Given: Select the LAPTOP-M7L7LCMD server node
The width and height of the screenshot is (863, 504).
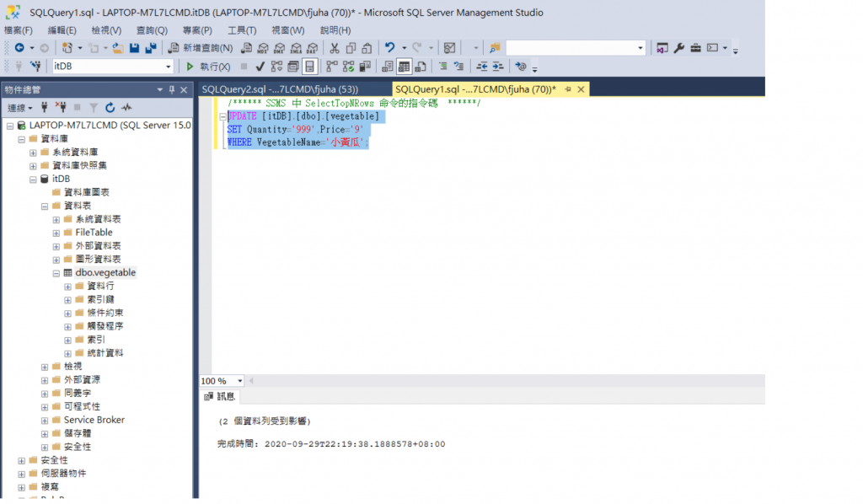Looking at the screenshot, I should coord(110,126).
